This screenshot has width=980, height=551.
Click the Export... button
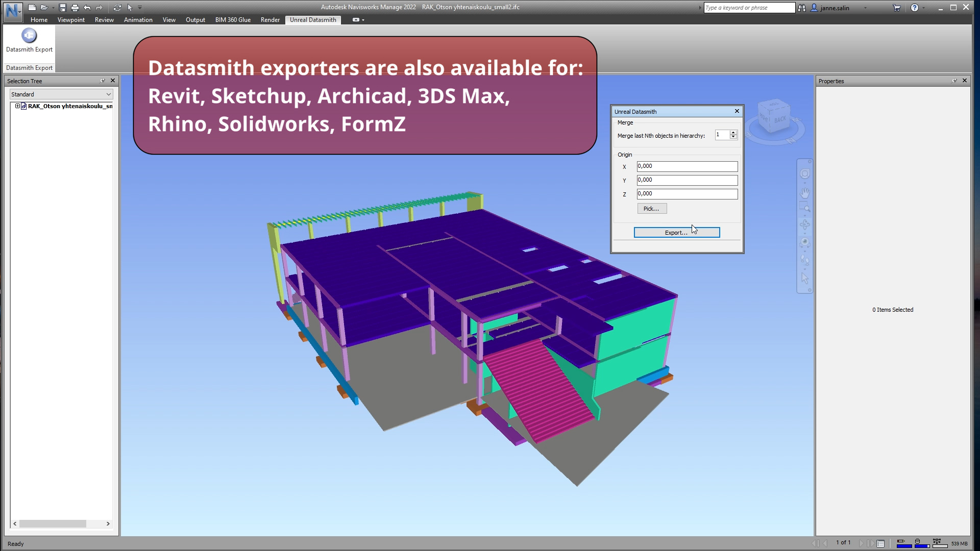pyautogui.click(x=676, y=233)
